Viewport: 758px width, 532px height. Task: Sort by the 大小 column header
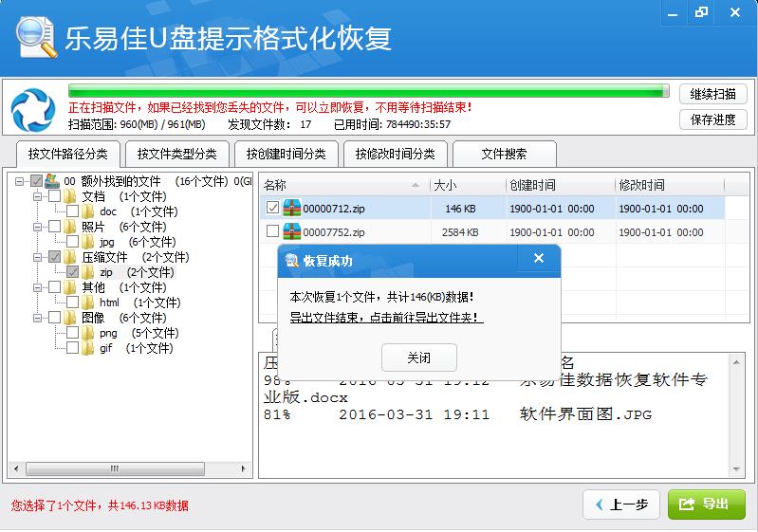468,185
